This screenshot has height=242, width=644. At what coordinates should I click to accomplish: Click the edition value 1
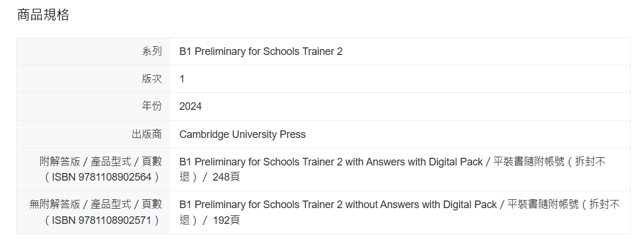click(182, 79)
